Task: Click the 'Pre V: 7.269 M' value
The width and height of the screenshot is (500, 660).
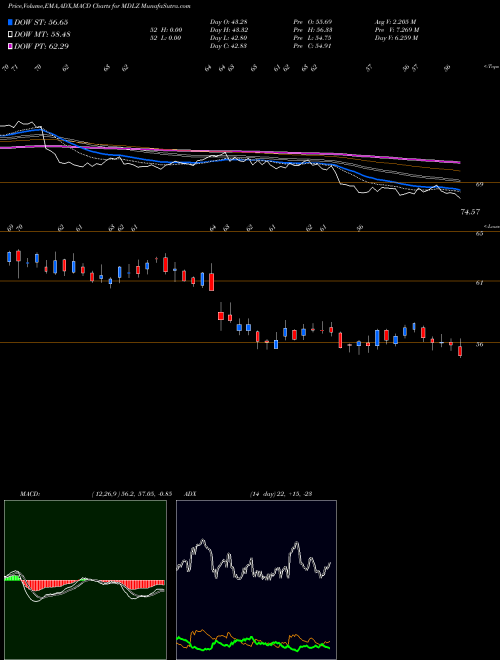Action: [397, 30]
